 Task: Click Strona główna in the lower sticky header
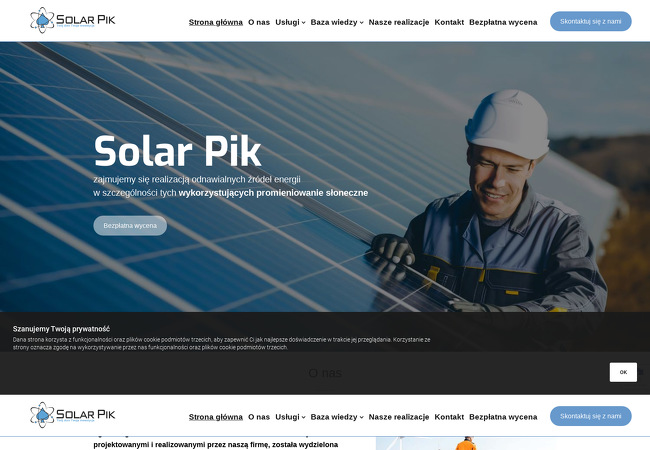[x=216, y=417]
